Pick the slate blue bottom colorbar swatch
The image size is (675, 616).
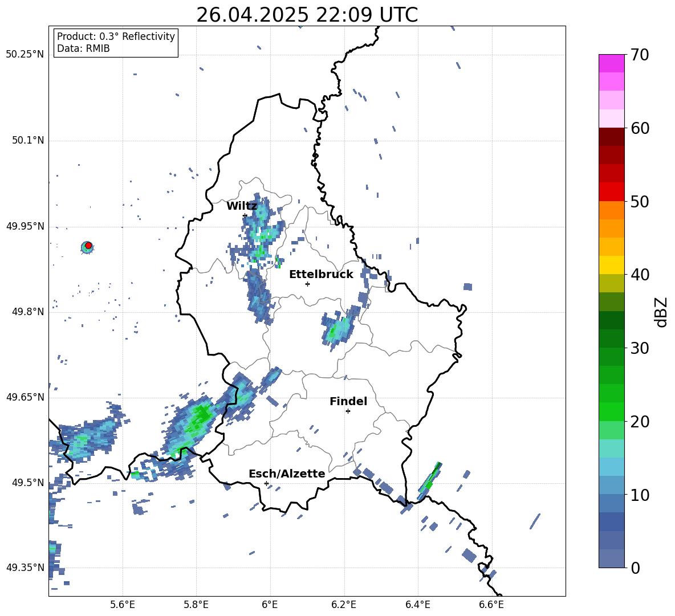coord(611,558)
